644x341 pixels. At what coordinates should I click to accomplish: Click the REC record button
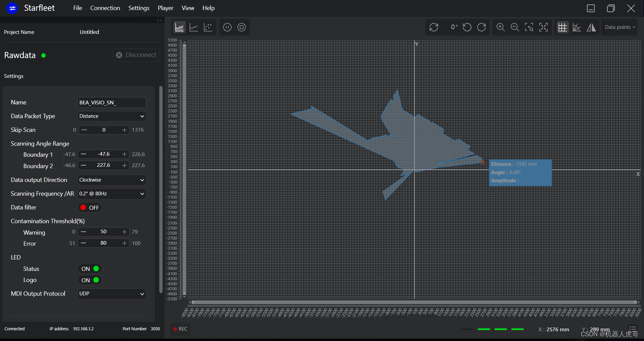[180, 329]
